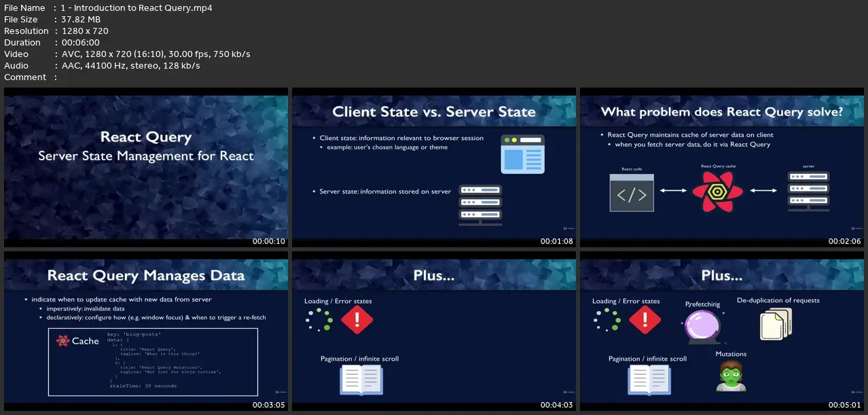Open the React Query title slide thumbnail

[x=146, y=167]
